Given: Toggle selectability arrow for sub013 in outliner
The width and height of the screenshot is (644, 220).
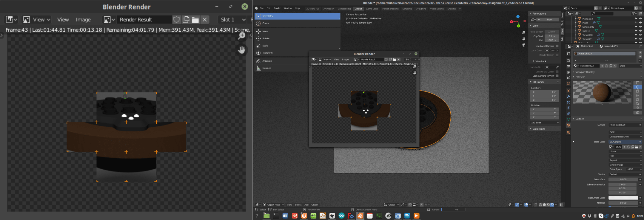Looking at the screenshot, I should coord(636,31).
